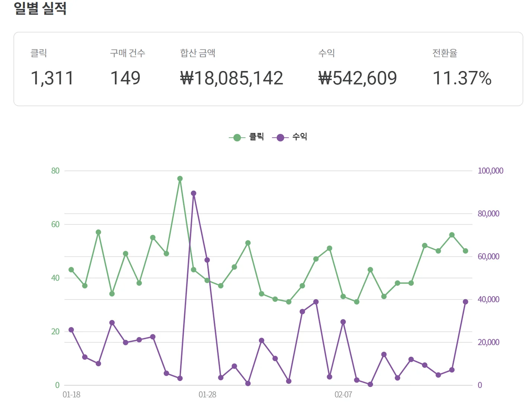
Task: Click the 01-28 x-axis date label
Action: click(x=207, y=395)
